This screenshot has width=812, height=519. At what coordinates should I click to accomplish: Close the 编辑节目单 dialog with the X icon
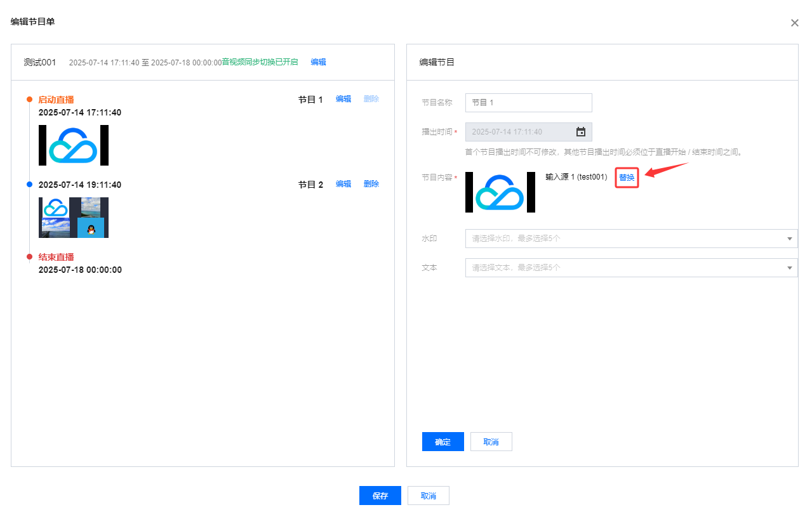pos(794,23)
